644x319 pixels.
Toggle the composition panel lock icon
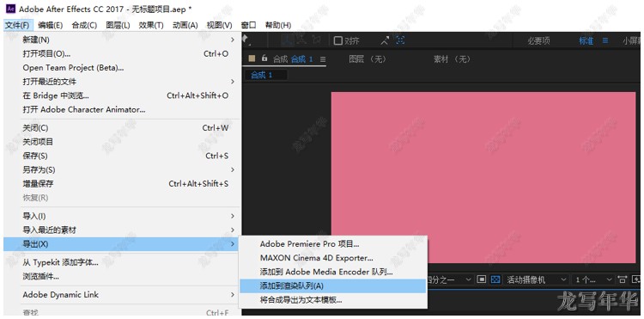point(264,58)
